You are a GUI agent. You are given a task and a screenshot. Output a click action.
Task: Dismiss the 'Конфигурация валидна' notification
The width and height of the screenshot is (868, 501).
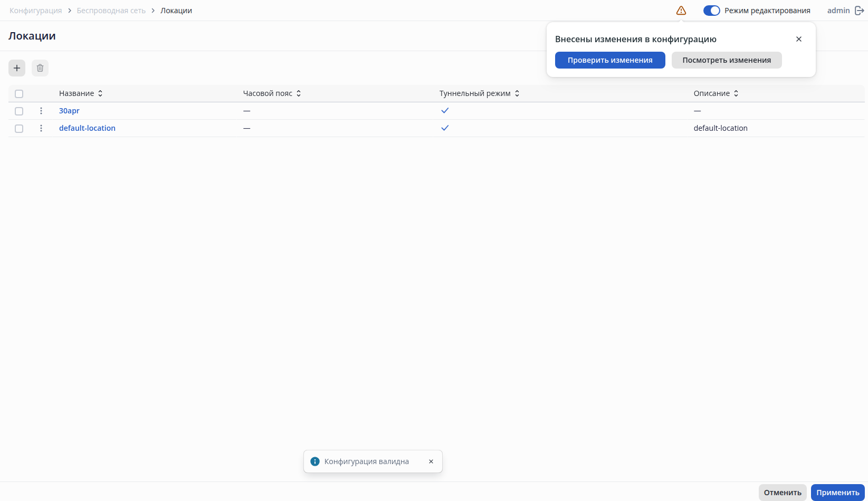coord(431,461)
